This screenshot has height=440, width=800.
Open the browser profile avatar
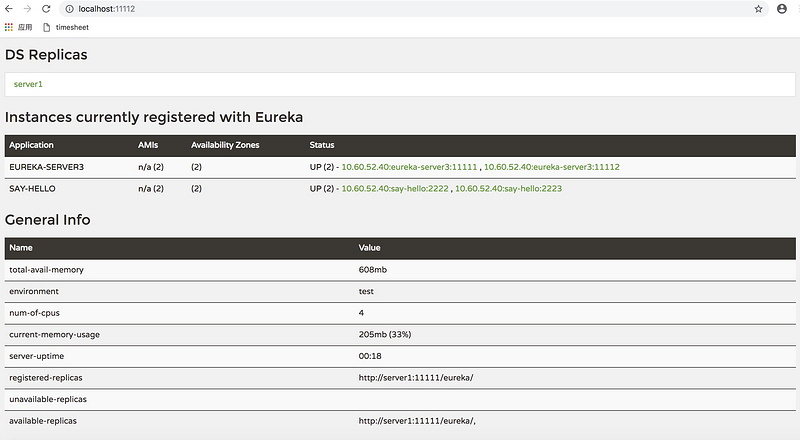(x=782, y=8)
